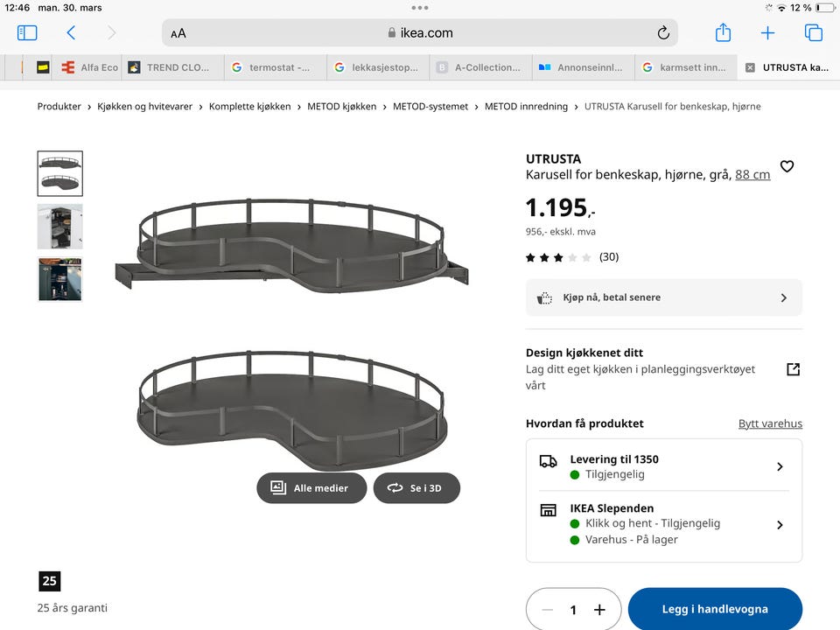This screenshot has width=840, height=630.
Task: Tap store building icon by Slependen
Action: (548, 510)
